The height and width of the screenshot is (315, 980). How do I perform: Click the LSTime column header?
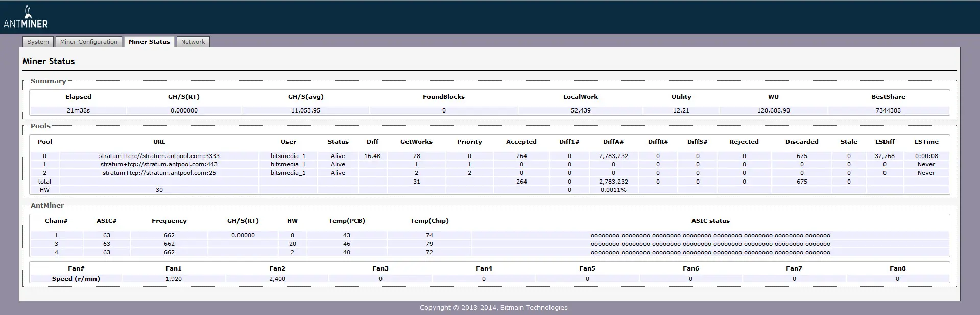tap(926, 142)
